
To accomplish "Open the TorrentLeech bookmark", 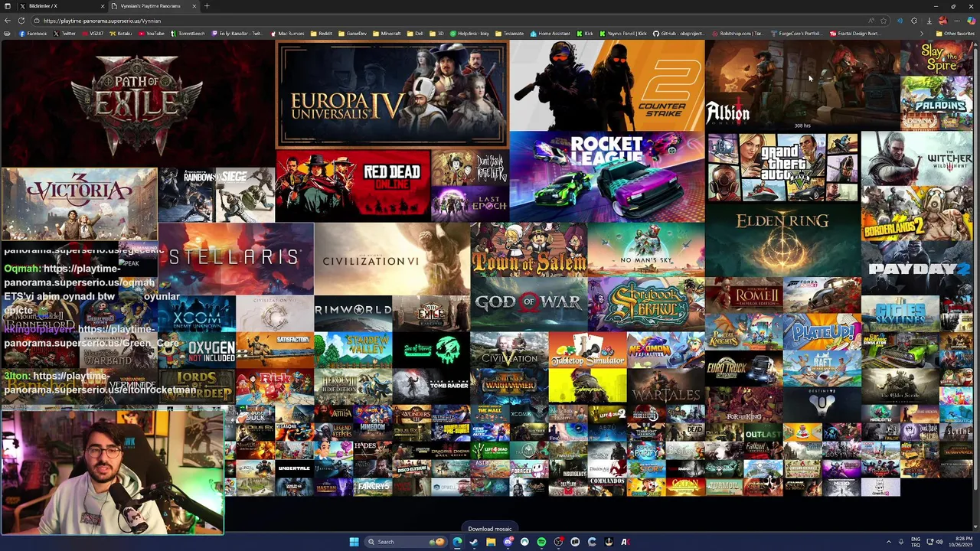I will 188,34.
